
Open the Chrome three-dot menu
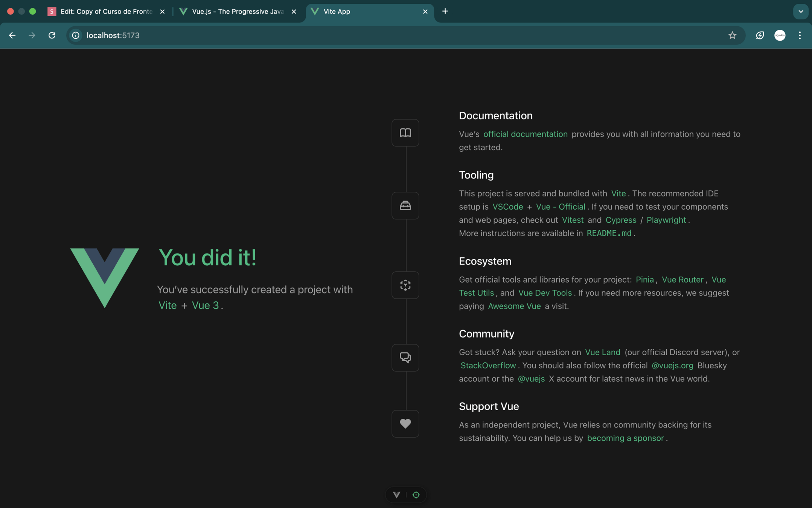[x=800, y=35]
